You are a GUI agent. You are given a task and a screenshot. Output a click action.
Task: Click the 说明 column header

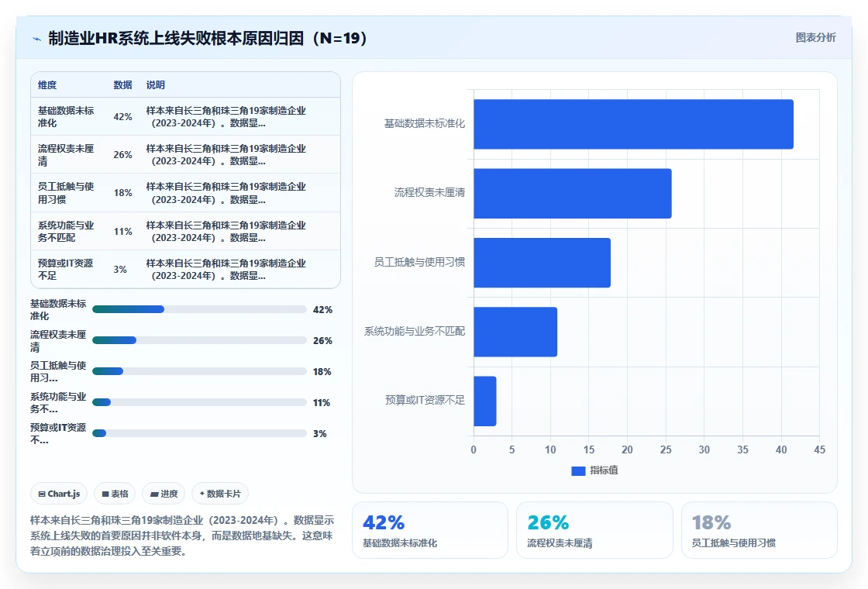(x=156, y=85)
